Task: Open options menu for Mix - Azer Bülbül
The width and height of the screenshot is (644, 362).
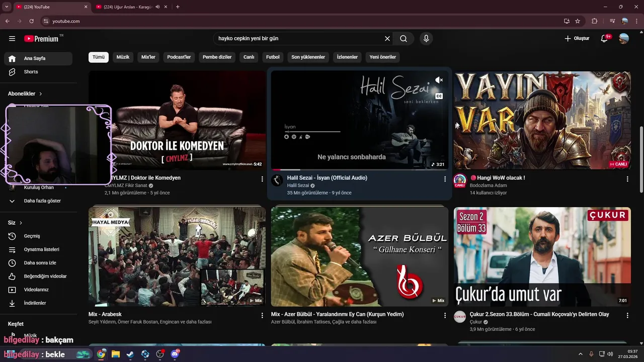Action: click(x=445, y=316)
